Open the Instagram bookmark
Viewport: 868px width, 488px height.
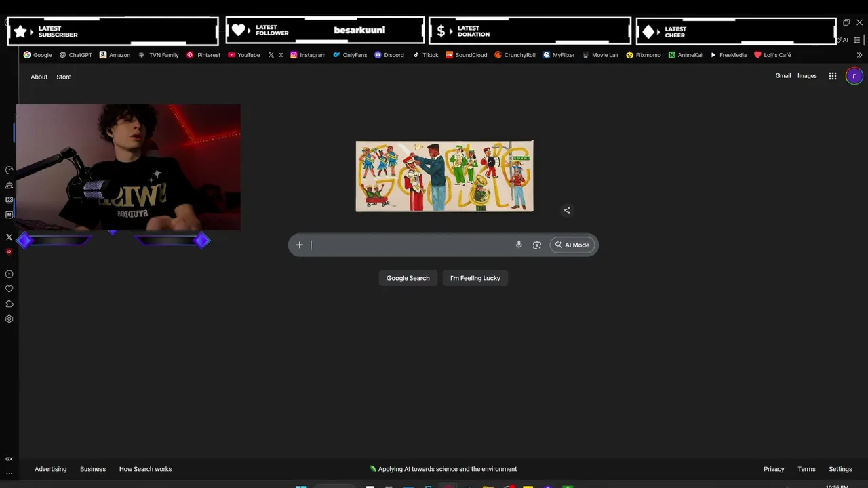(x=308, y=55)
